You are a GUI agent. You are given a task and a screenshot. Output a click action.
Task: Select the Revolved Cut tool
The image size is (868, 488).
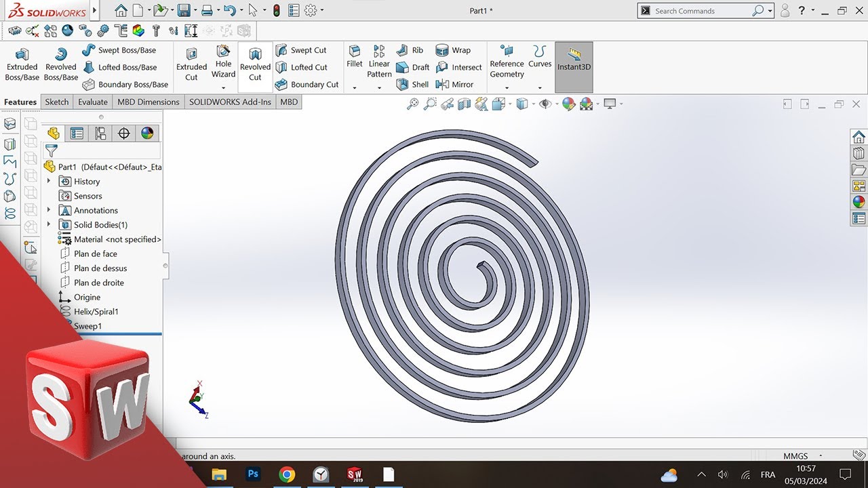tap(255, 64)
